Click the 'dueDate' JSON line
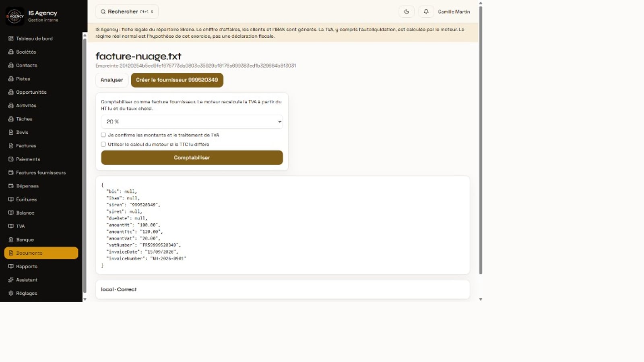Screen dimensions: 644x362 click(x=127, y=218)
